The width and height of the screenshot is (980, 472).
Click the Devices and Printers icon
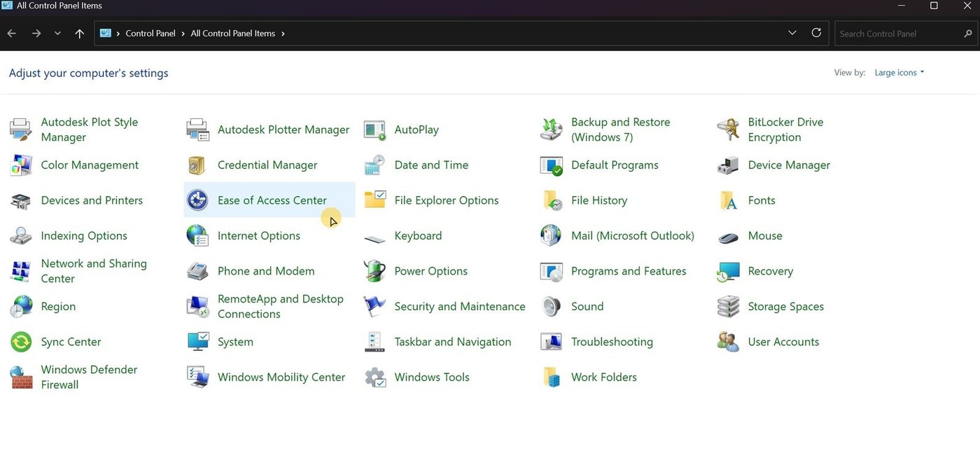[20, 200]
